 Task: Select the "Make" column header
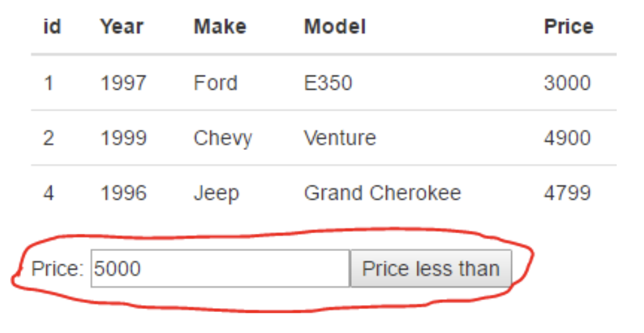tap(220, 27)
